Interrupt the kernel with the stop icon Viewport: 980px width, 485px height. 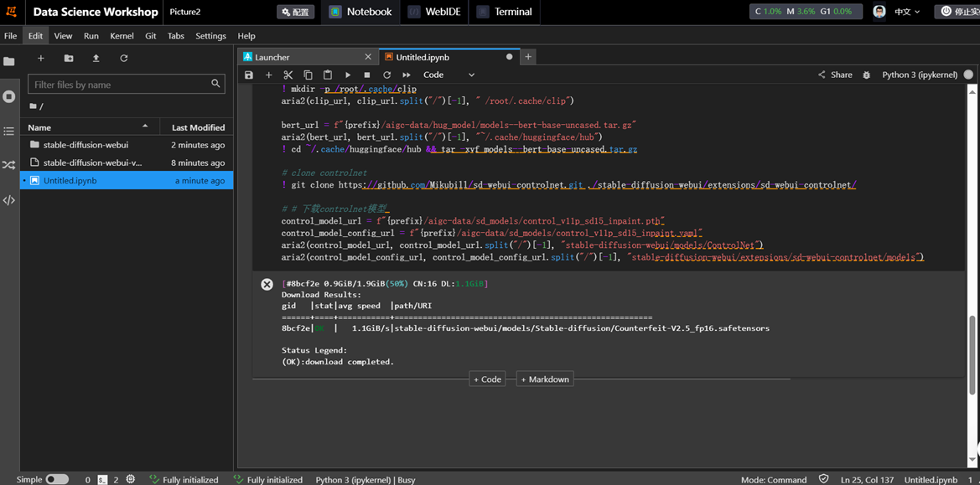pos(367,75)
